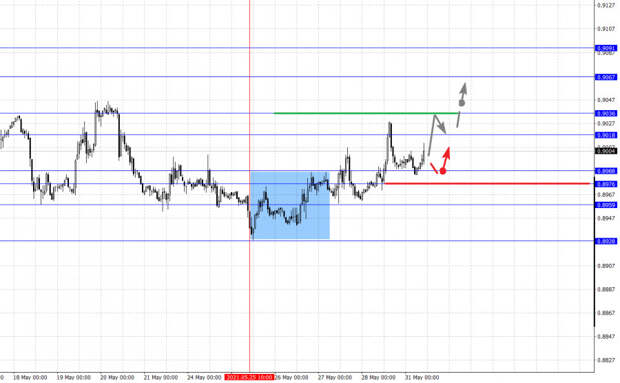Viewport: 620px width, 383px height.
Task: Click the 31 May 00:00 date label
Action: point(422,377)
